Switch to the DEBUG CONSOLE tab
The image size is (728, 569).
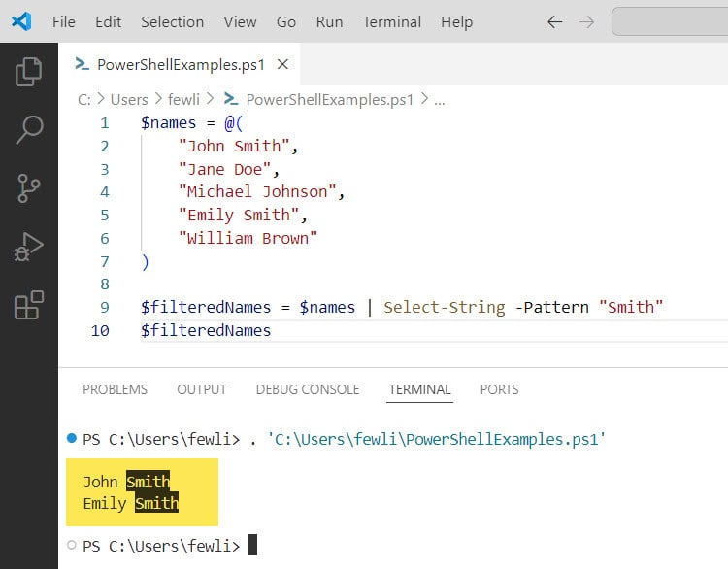point(308,389)
